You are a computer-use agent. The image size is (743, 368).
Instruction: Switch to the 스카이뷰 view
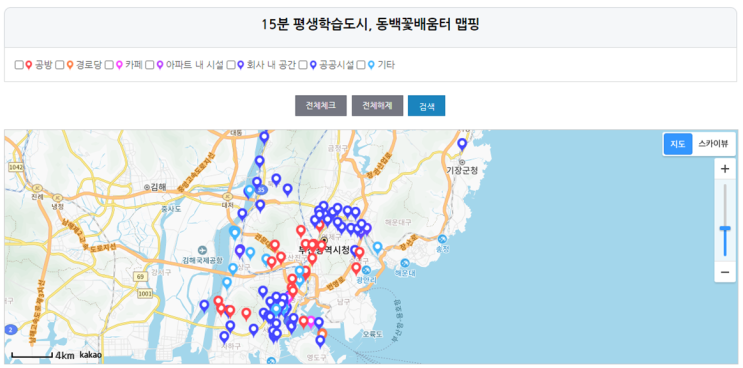tap(713, 144)
